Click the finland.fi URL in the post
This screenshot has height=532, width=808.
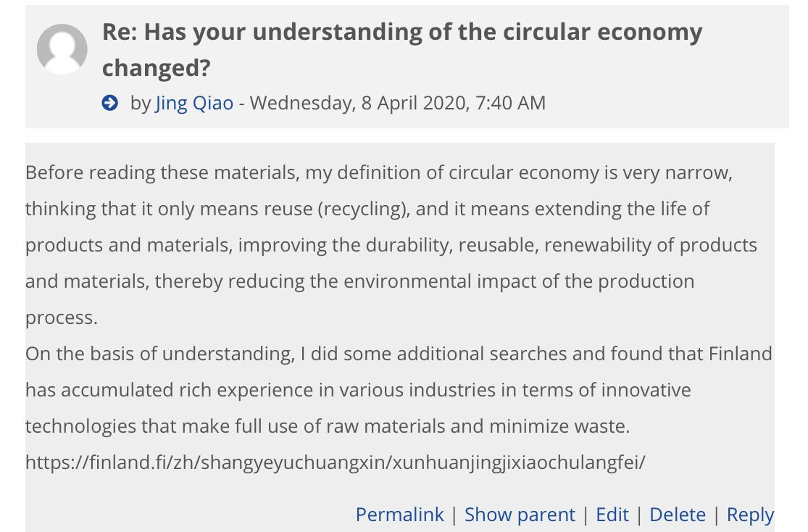pyautogui.click(x=335, y=462)
